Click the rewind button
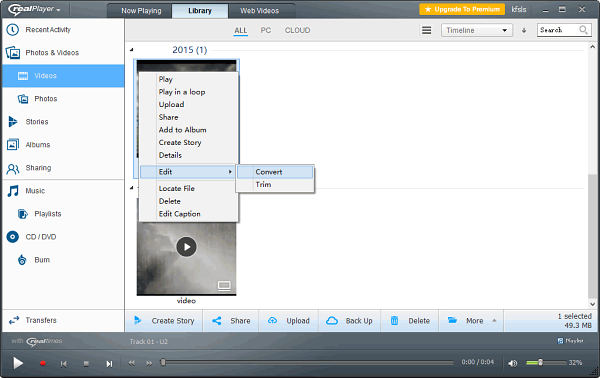 point(131,363)
